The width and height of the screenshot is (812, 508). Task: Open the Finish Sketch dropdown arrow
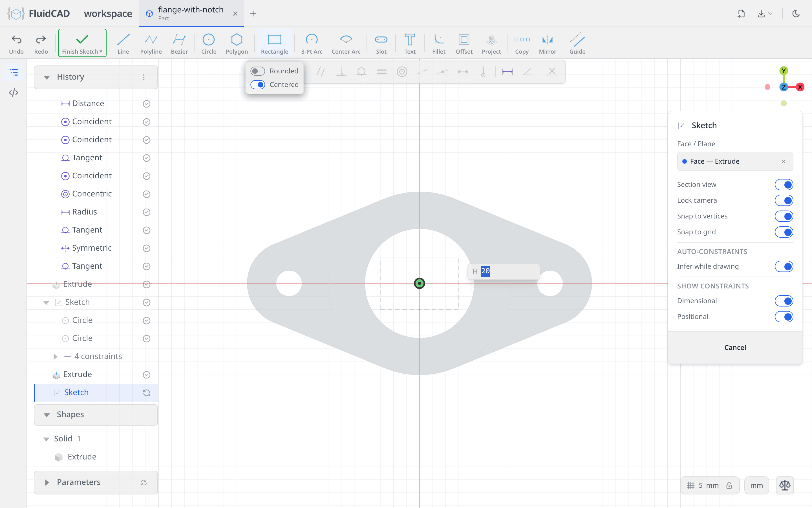101,52
